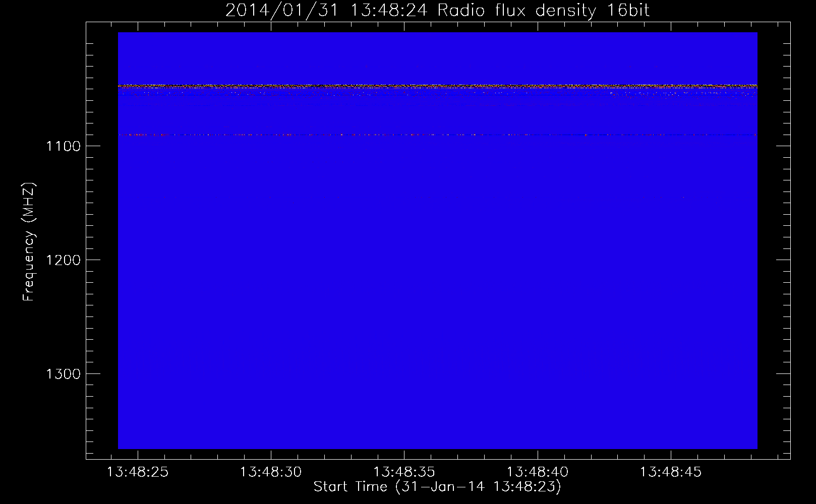Image resolution: width=816 pixels, height=504 pixels.
Task: Click the "Start Time" words below the axis
Action: pyautogui.click(x=350, y=487)
